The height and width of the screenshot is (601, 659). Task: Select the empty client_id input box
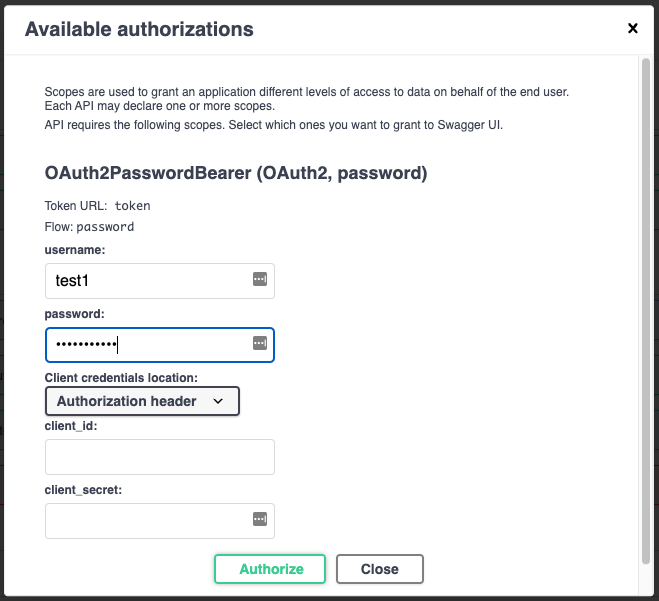[x=159, y=457]
